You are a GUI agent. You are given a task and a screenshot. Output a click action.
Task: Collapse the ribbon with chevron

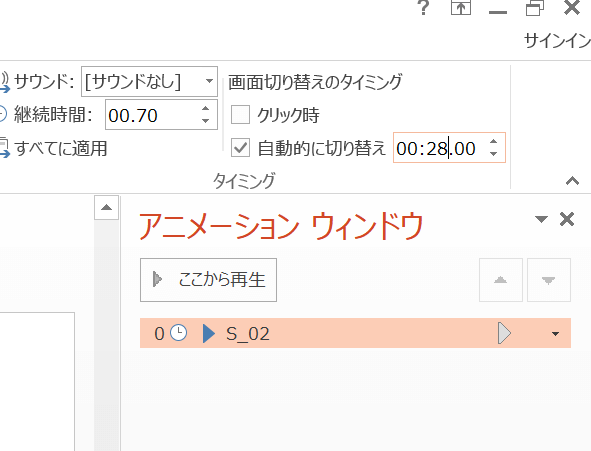572,181
